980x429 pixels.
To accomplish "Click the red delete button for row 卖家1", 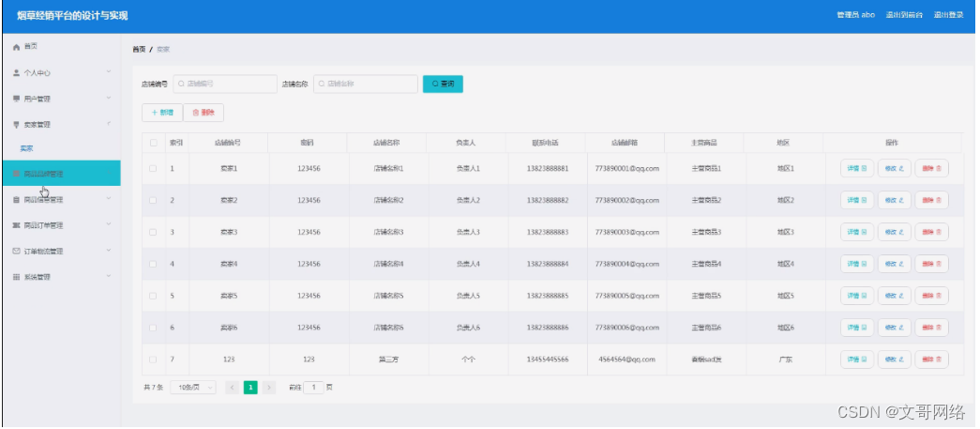I will pos(932,168).
